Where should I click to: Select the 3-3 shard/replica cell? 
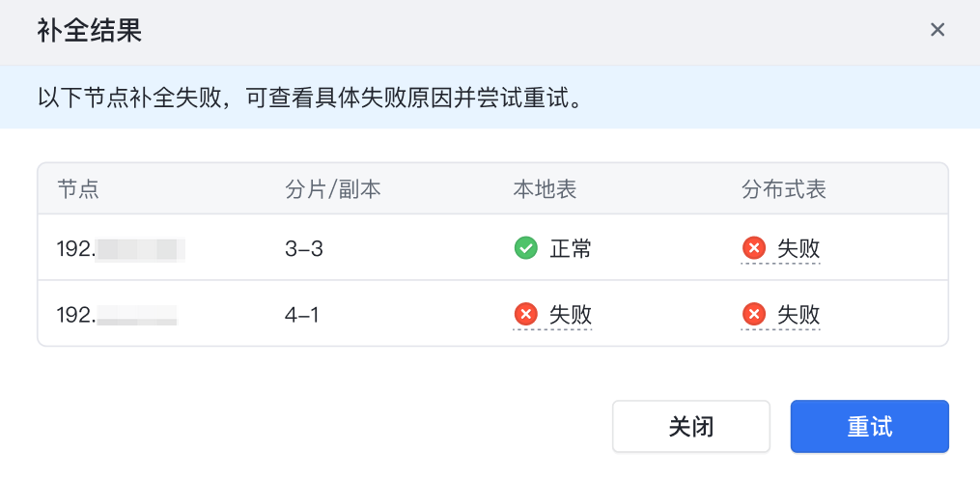(304, 249)
